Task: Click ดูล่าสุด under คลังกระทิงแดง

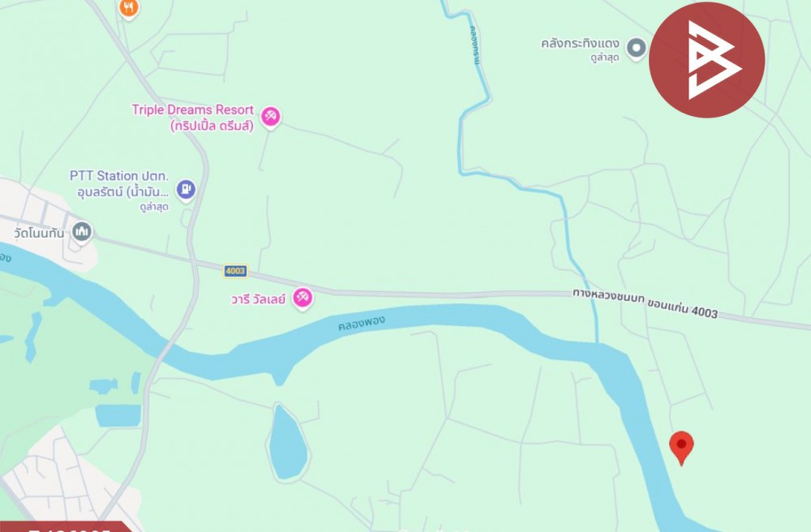Action: coord(605,58)
